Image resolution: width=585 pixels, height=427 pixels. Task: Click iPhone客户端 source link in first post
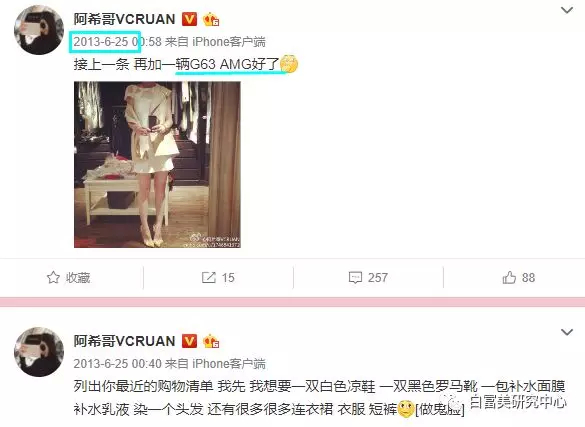pyautogui.click(x=229, y=42)
